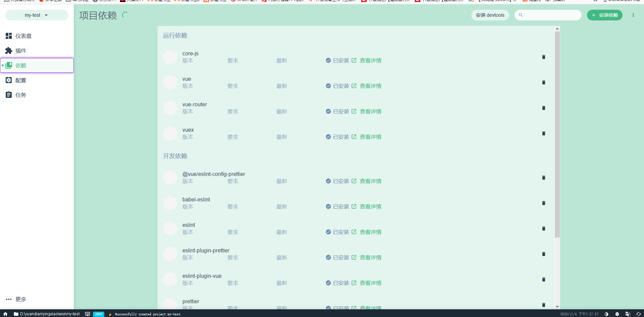The width and height of the screenshot is (644, 317).
Task: Click 安装 devtools button
Action: pos(490,15)
